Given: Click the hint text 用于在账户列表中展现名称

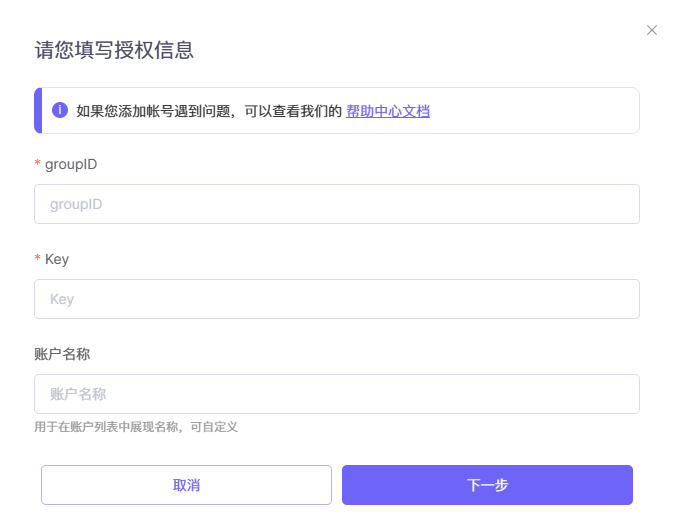Looking at the screenshot, I should pyautogui.click(x=106, y=427).
